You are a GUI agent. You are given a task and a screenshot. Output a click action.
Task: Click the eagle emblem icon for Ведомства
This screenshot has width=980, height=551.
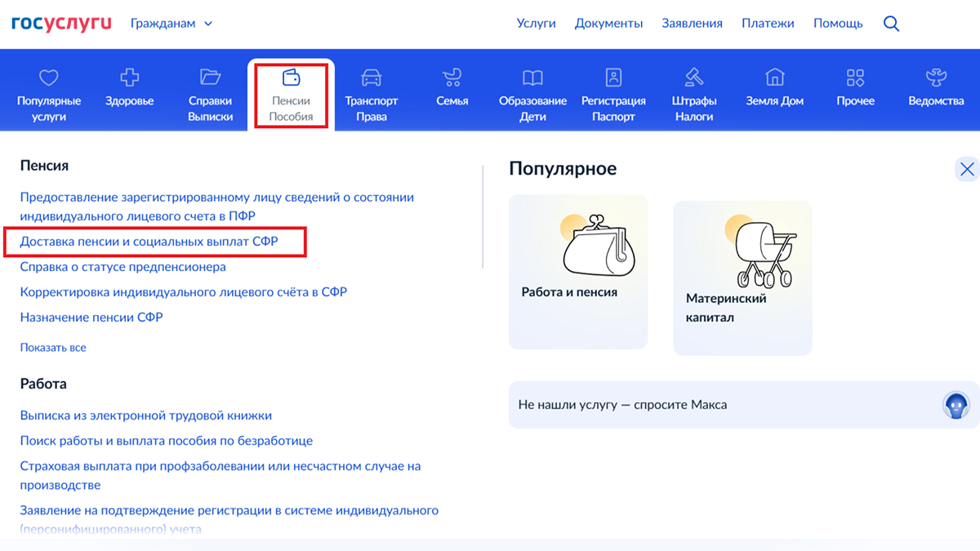[x=936, y=78]
